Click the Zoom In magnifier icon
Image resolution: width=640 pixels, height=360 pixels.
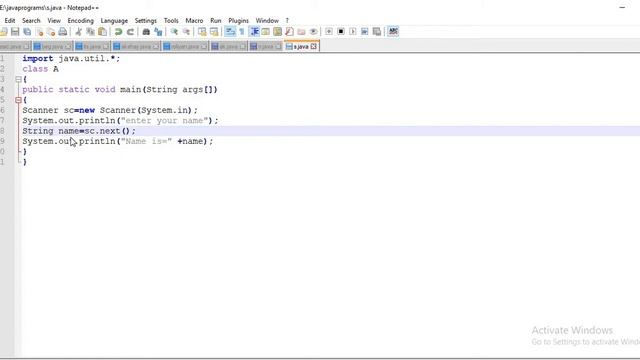point(174,31)
